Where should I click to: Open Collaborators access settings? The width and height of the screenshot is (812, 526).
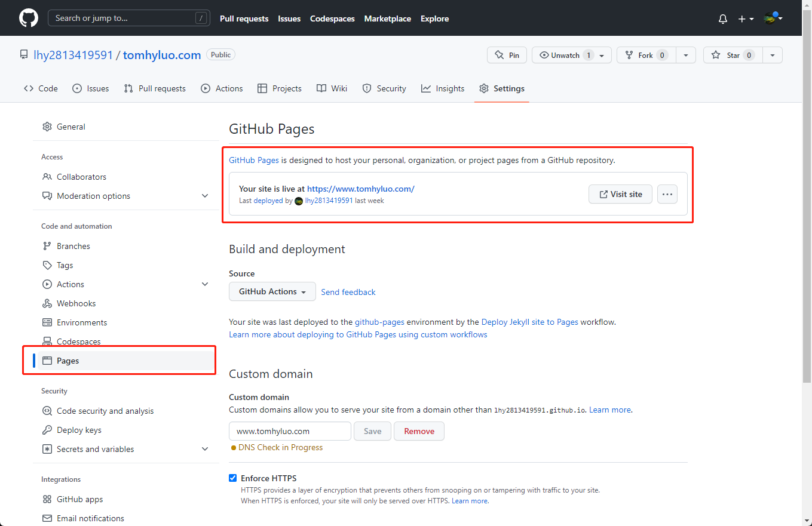[x=81, y=177]
